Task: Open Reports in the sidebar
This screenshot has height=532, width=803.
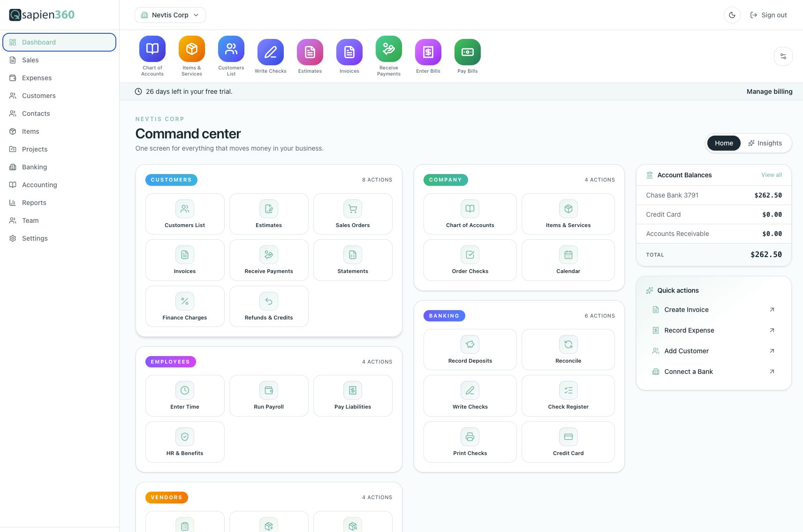Action: 60,203
